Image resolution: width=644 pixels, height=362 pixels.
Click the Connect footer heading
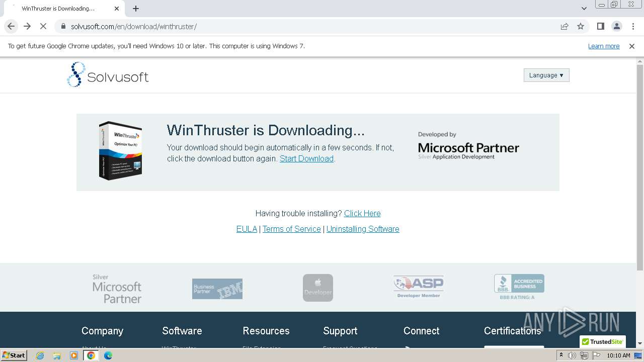[x=422, y=331]
